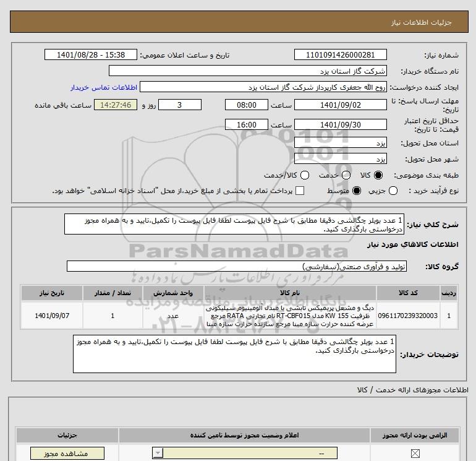The width and height of the screenshot is (476, 461).
Task: Select the خدمت radio button
Action: [x=346, y=175]
